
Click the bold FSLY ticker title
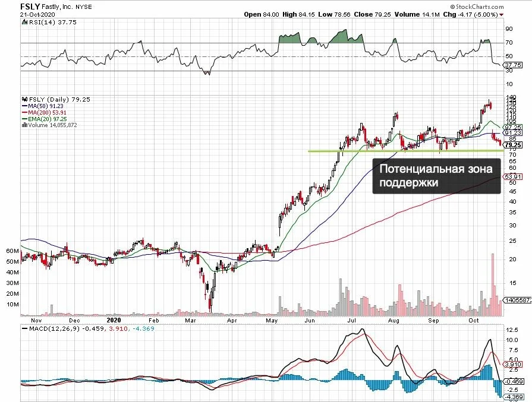(x=30, y=7)
